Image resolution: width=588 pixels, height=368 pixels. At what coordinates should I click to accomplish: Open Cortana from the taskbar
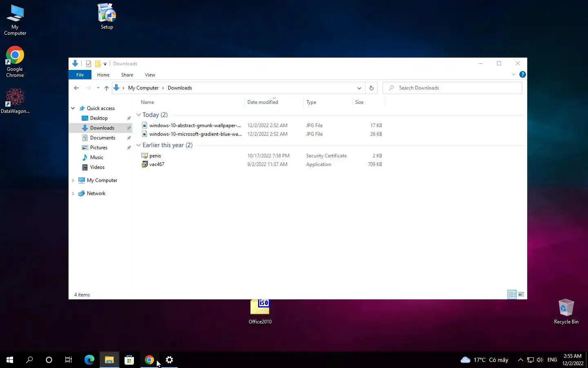49,360
